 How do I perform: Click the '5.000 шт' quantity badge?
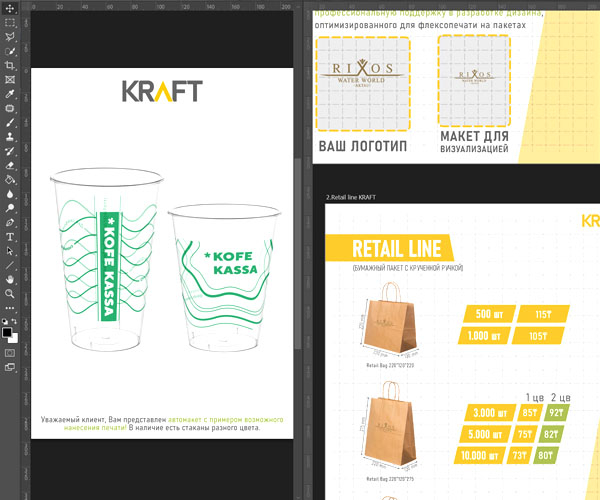485,434
